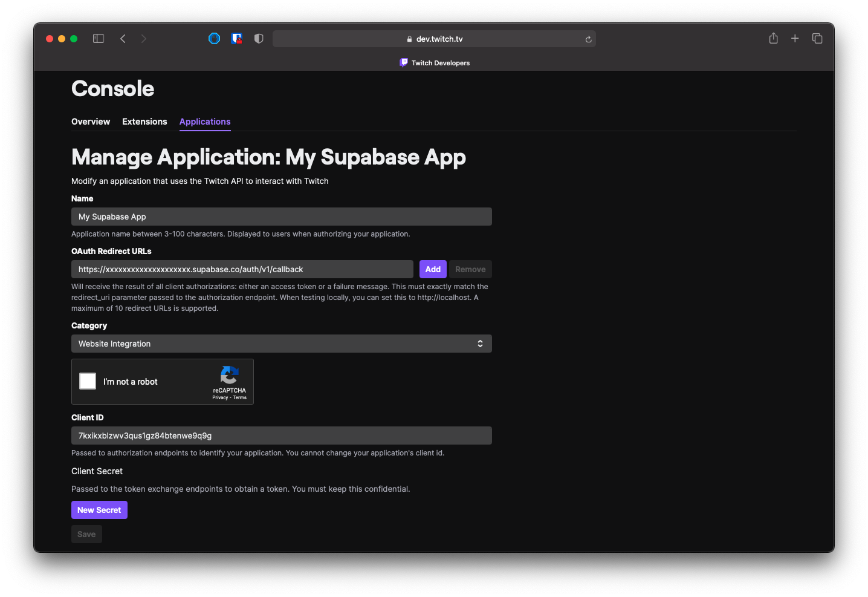
Task: Open the Bitwarden shield extension icon
Action: click(x=236, y=39)
